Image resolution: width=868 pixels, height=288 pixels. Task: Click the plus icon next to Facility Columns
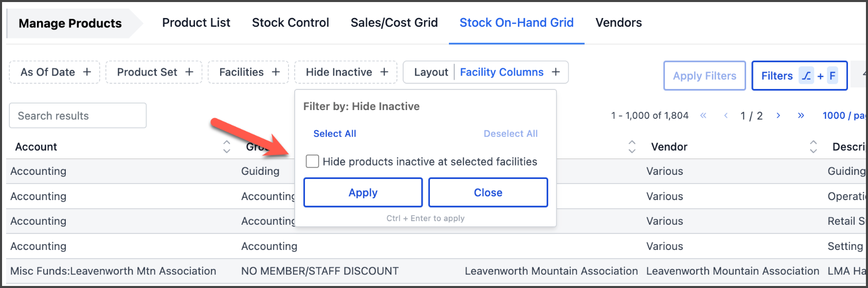[x=555, y=72]
